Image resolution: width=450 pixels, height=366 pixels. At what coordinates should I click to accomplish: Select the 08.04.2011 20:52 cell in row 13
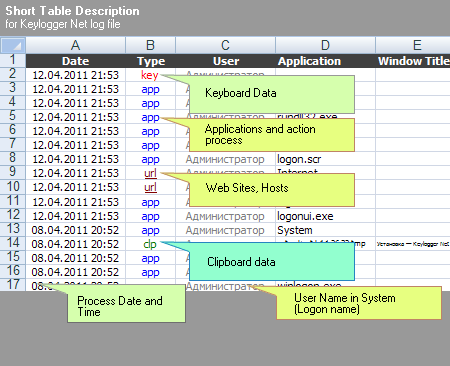point(76,230)
